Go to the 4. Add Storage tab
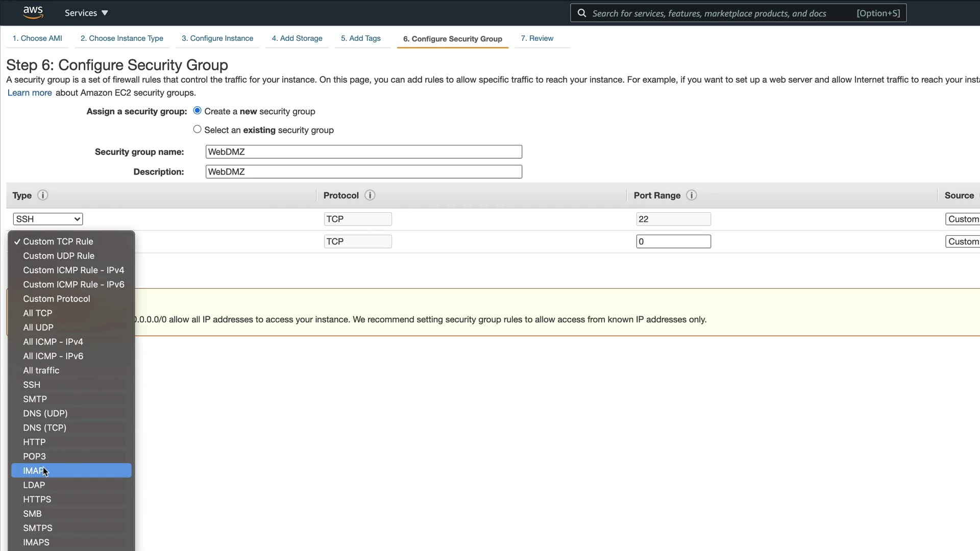Image resolution: width=980 pixels, height=551 pixels. click(x=297, y=38)
